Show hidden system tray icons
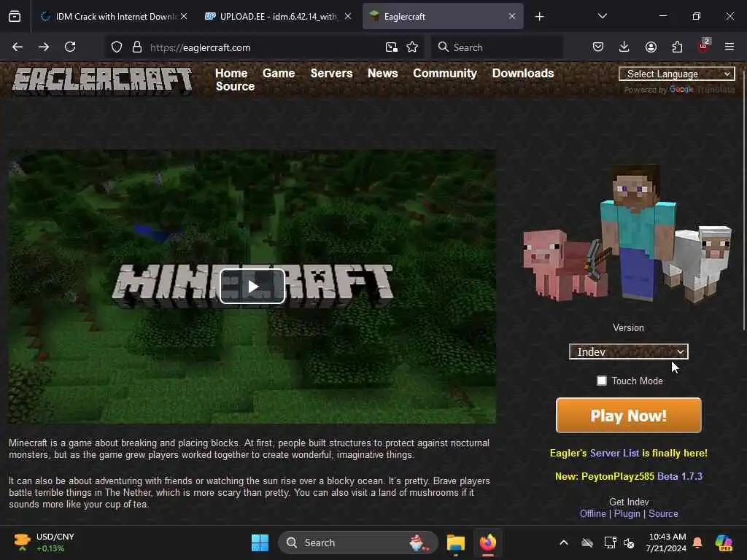Viewport: 747px width, 560px height. (x=564, y=542)
